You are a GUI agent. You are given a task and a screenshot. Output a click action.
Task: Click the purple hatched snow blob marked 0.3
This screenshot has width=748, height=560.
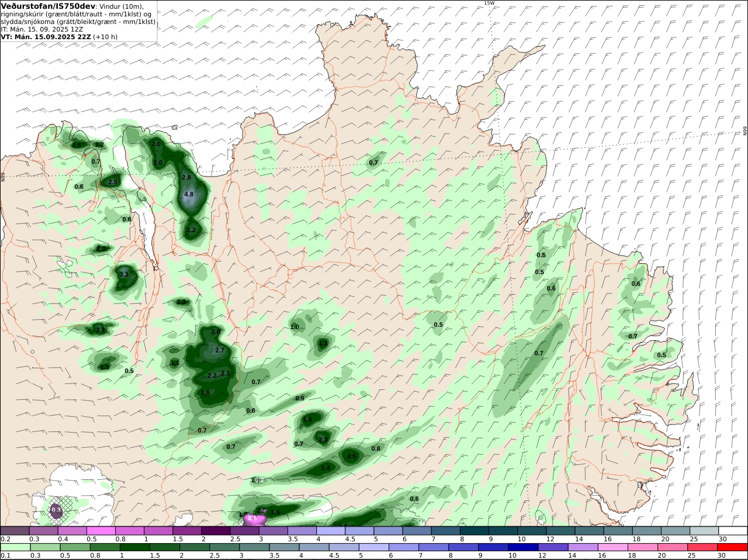click(56, 510)
